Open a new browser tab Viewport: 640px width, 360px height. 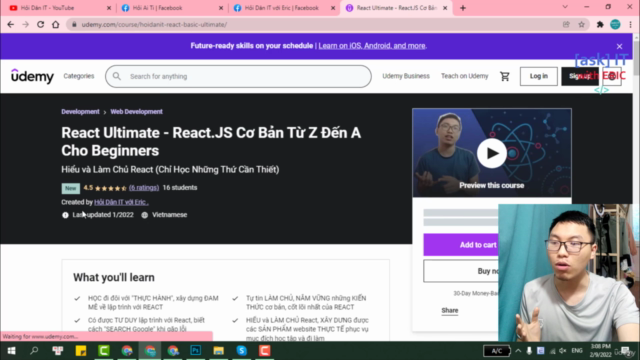point(463,8)
